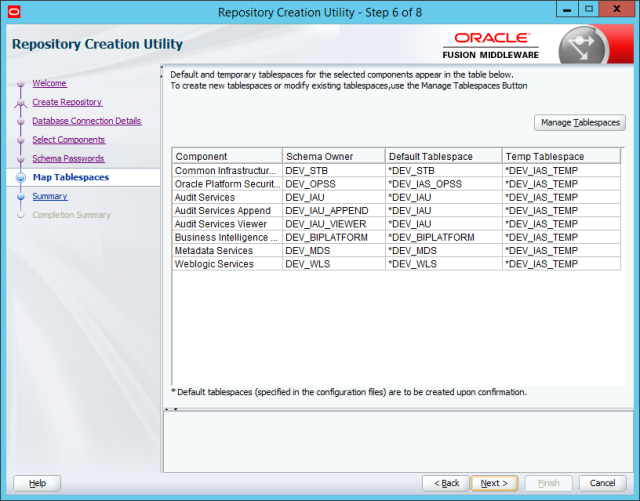This screenshot has width=640, height=501.
Task: Click the DEV_STB schema owner cell
Action: pyautogui.click(x=334, y=171)
